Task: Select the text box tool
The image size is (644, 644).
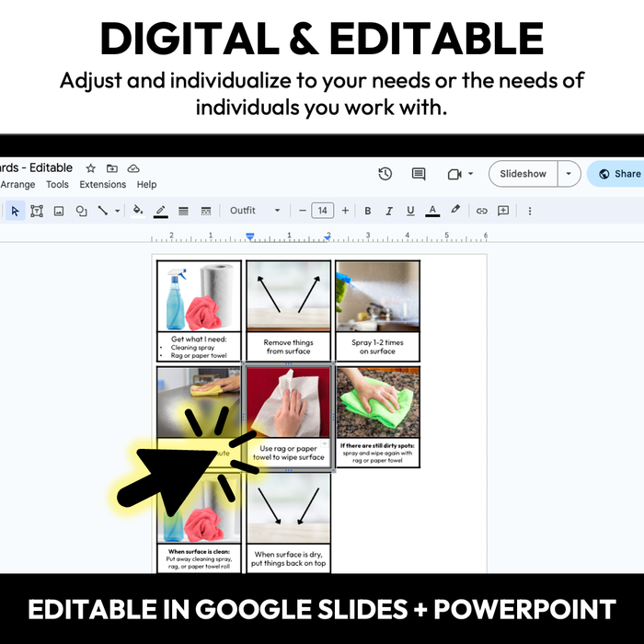Action: pos(37,211)
